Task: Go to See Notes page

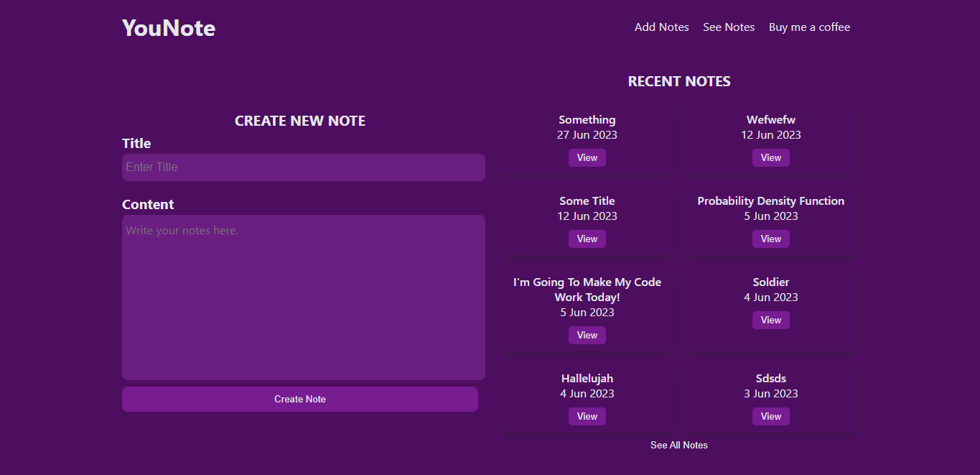Action: point(729,27)
